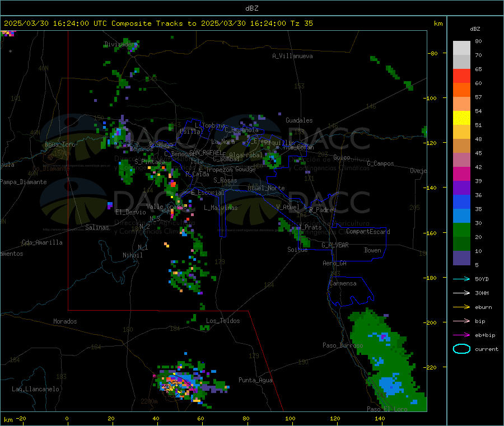
Task: Select the slate violet 5-10 dBZ swatch
Action: [x=461, y=258]
